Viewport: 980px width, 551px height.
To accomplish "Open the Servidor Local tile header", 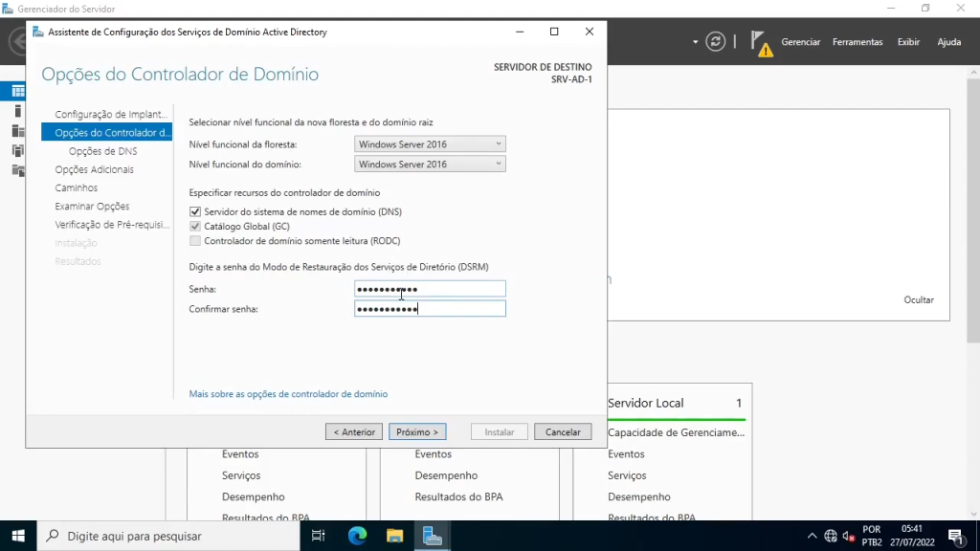I will point(646,403).
